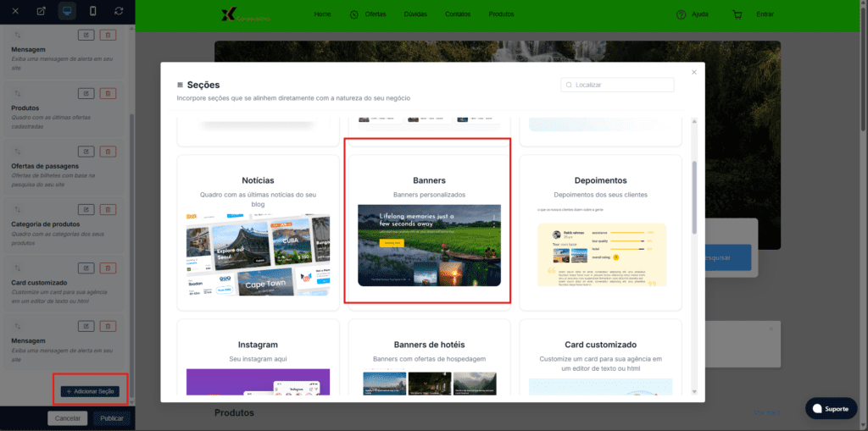868x431 pixels.
Task: Delete the Mensagem section above Produtos
Action: tap(108, 35)
